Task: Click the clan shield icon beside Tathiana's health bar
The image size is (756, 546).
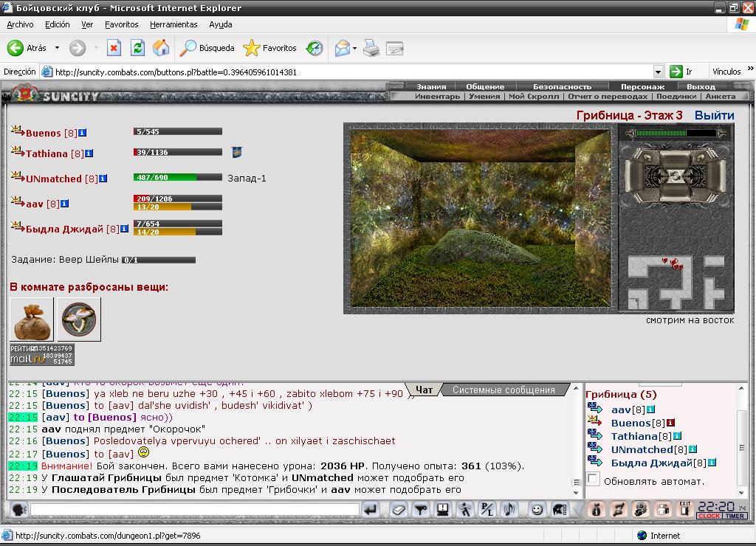Action: (237, 152)
